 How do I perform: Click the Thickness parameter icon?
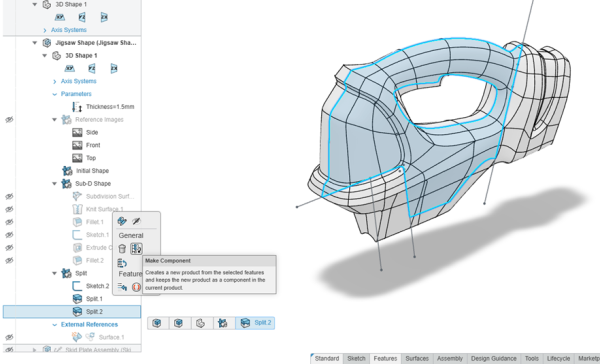77,107
